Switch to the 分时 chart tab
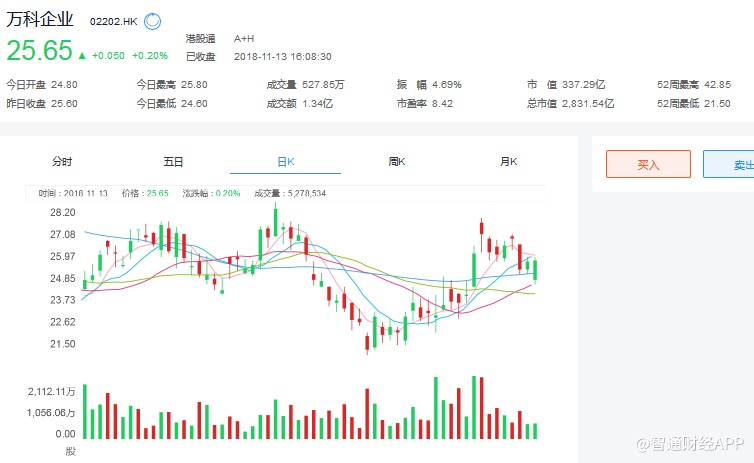The height and width of the screenshot is (463, 754). point(62,161)
